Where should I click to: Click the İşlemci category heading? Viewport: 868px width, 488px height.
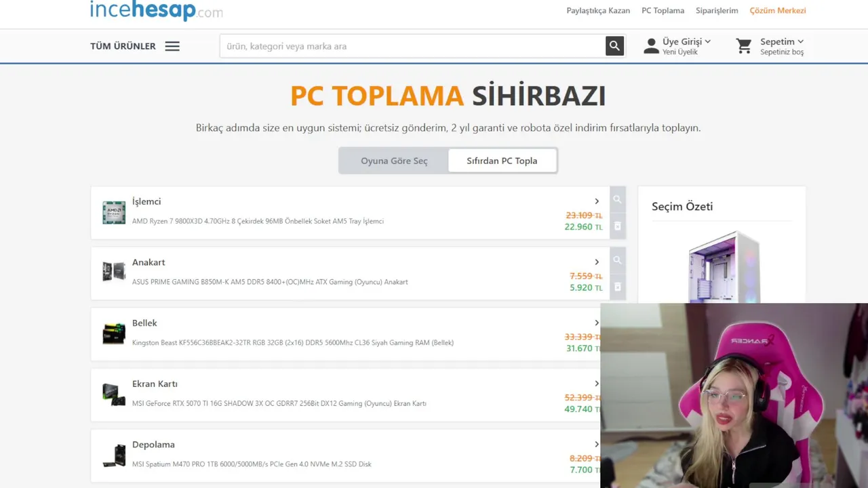tap(146, 201)
